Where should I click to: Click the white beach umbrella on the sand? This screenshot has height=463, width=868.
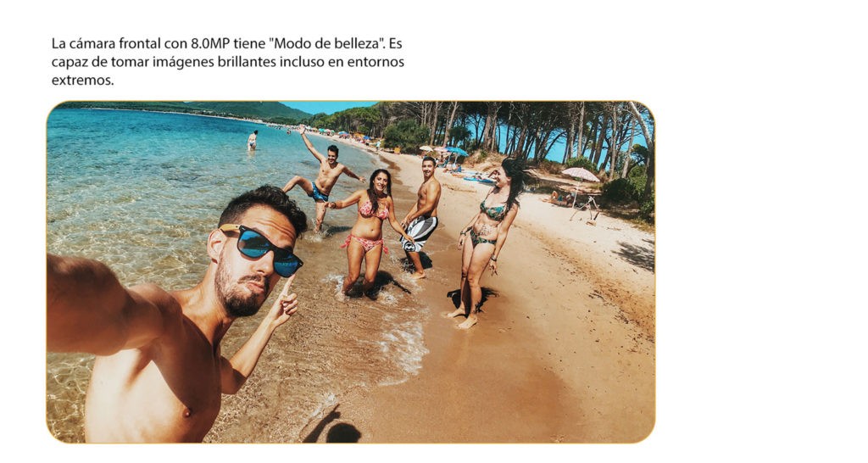tap(580, 175)
